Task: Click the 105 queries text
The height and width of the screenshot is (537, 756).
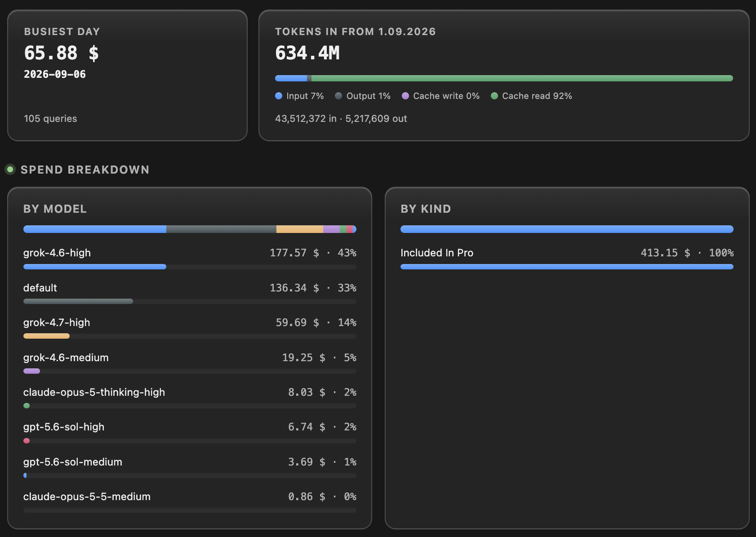Action: (x=50, y=119)
